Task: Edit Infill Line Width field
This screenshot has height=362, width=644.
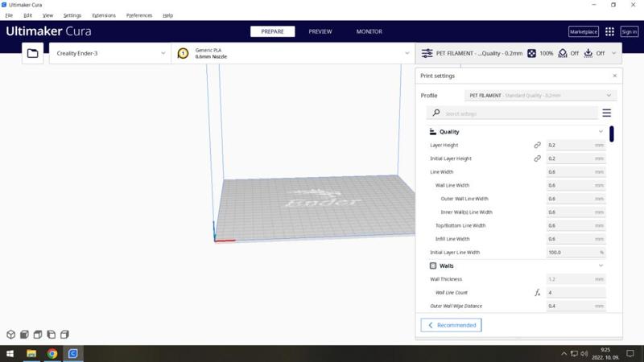Action: coord(576,239)
